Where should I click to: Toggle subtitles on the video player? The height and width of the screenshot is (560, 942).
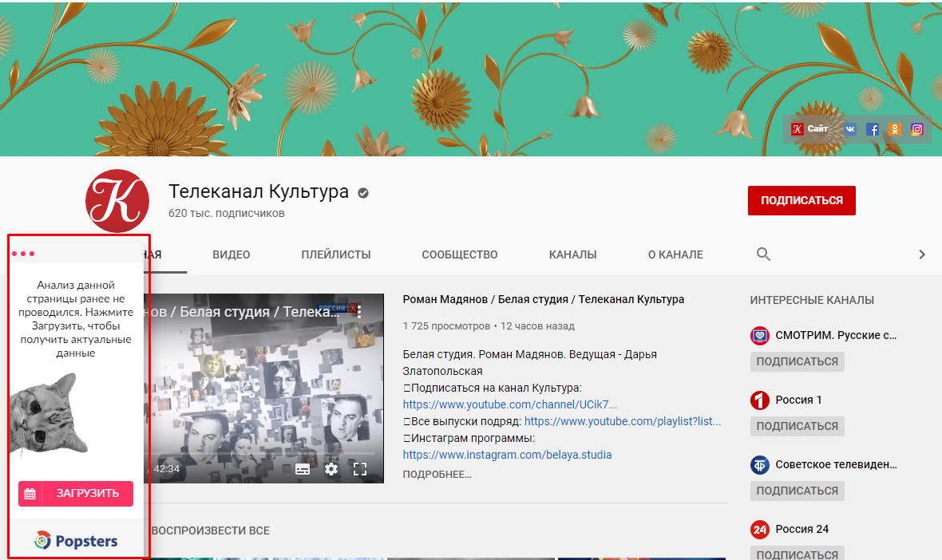(303, 469)
